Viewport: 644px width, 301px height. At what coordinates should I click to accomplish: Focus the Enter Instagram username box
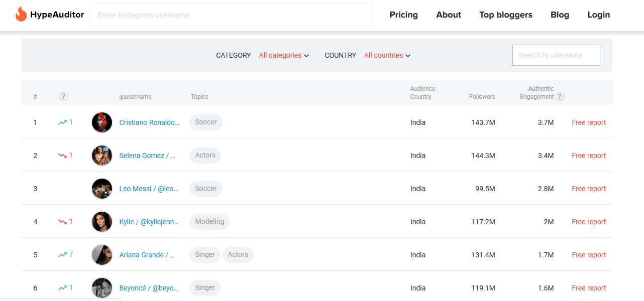pyautogui.click(x=231, y=15)
